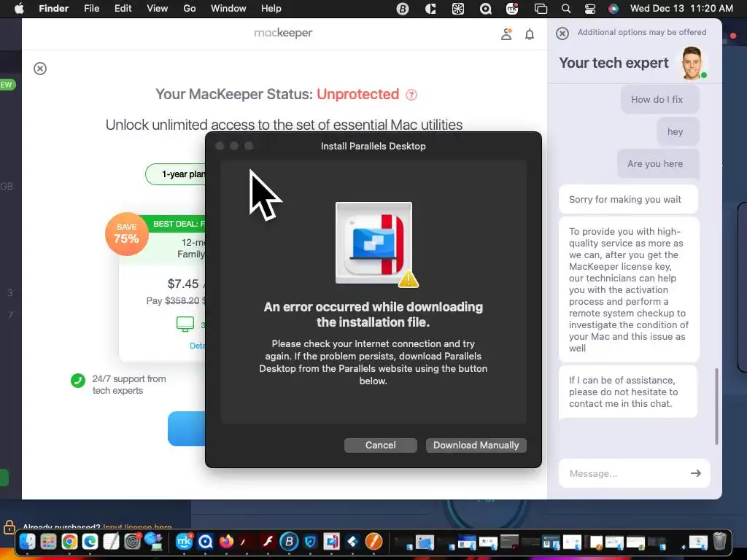Open the File menu
747x560 pixels.
pyautogui.click(x=91, y=9)
